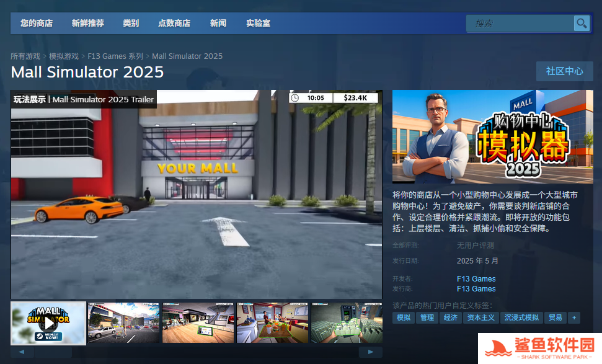Click the F13 Games developer link
Screen dimensions: 602x364
coord(476,279)
